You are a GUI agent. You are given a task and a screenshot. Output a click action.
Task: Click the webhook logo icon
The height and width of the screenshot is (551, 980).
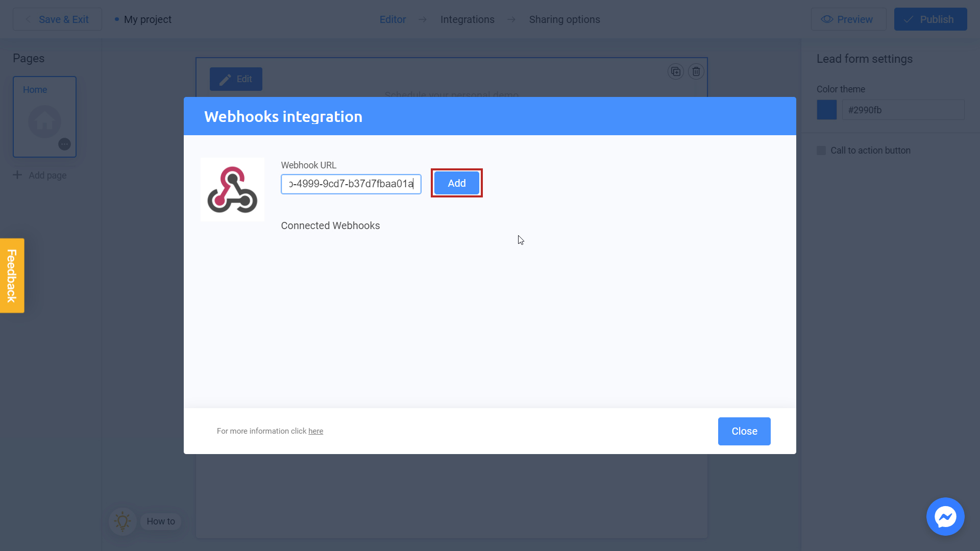tap(232, 190)
